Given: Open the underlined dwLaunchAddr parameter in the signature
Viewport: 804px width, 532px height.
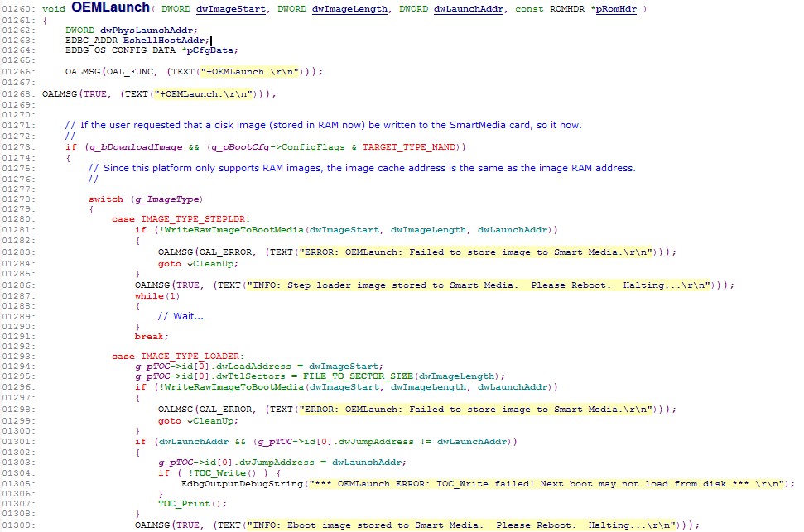Looking at the screenshot, I should [x=468, y=9].
